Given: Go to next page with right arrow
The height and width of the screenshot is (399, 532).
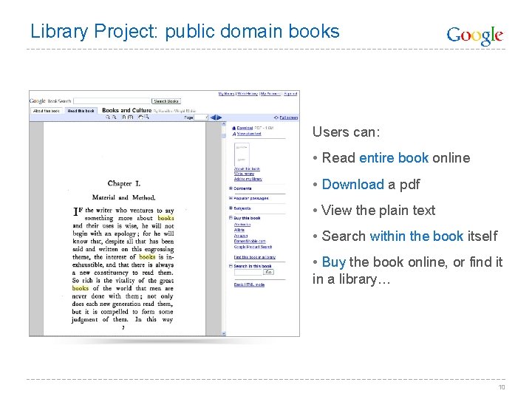Looking at the screenshot, I should (219, 117).
